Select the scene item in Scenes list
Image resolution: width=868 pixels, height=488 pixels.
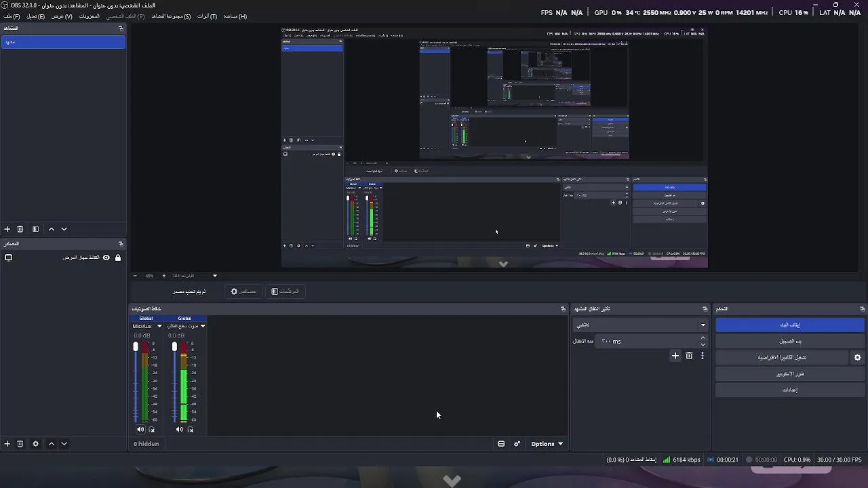[63, 42]
